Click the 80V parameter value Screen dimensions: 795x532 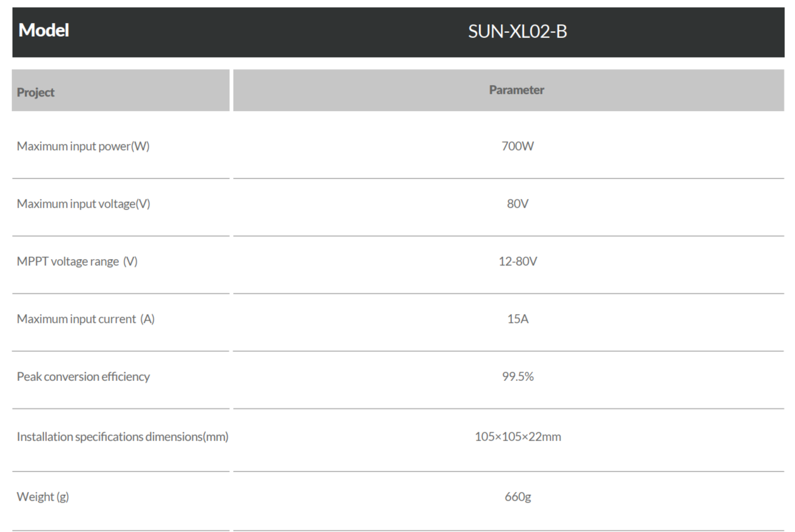coord(517,204)
